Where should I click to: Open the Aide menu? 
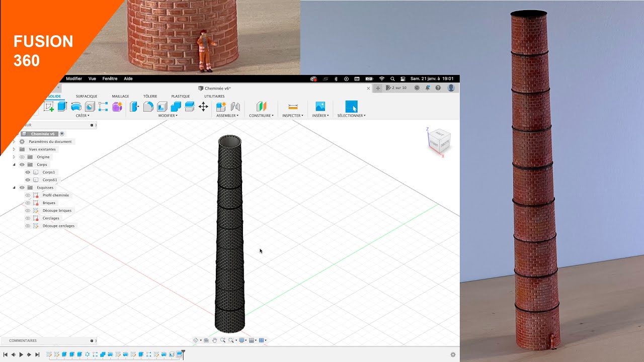pos(128,79)
